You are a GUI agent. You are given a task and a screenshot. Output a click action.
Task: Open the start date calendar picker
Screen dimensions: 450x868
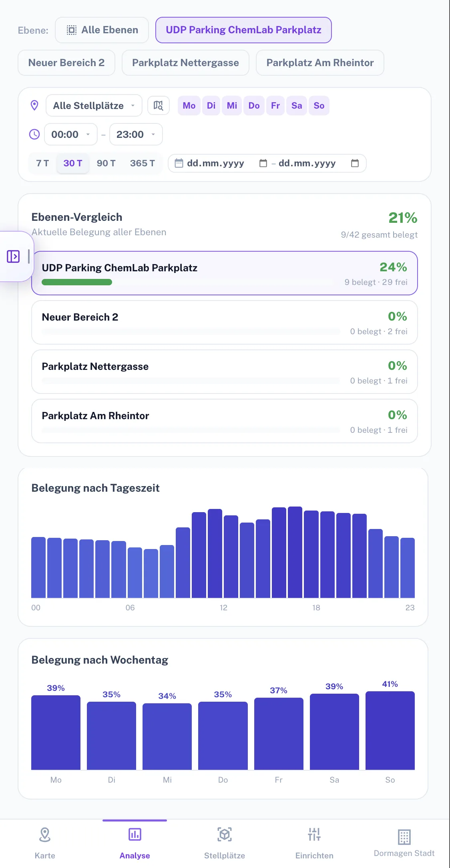(263, 163)
